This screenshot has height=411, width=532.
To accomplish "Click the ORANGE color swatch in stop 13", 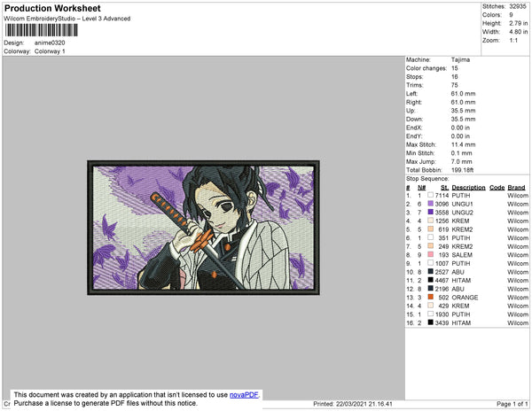I will [431, 297].
